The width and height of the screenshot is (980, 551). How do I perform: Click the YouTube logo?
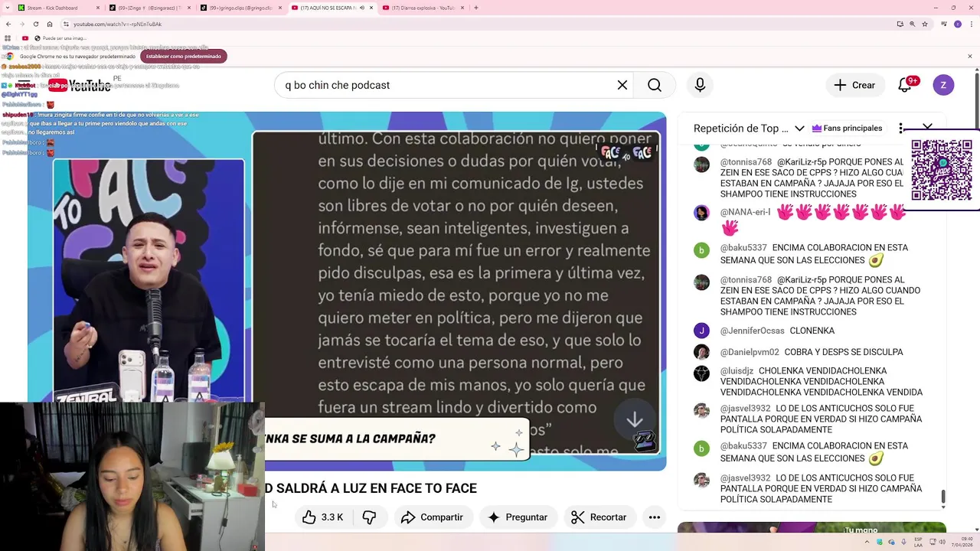point(80,85)
